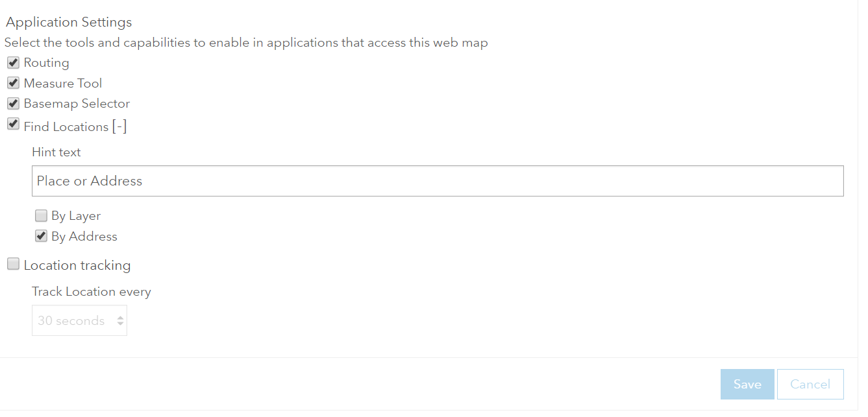Click the By Layer label text
This screenshot has width=868, height=417.
tap(76, 216)
